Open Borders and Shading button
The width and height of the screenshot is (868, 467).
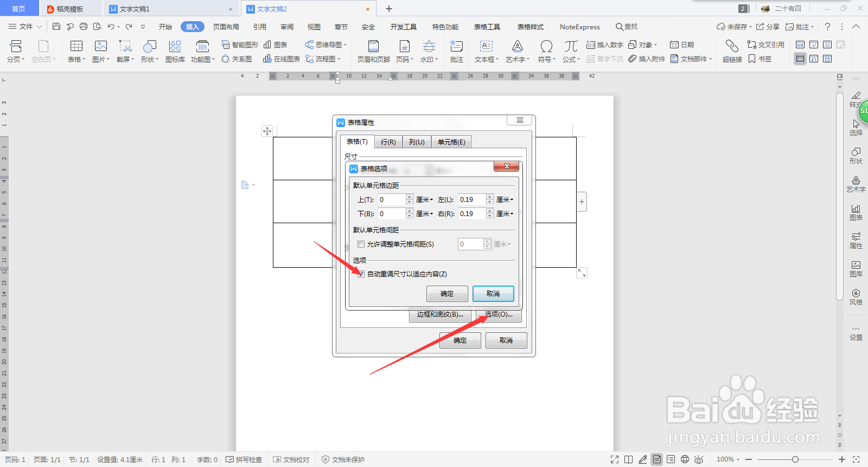pos(440,314)
